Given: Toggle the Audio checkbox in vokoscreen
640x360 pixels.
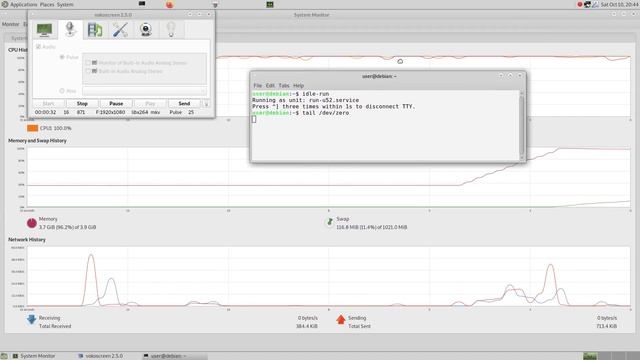Looking at the screenshot, I should click(x=38, y=47).
